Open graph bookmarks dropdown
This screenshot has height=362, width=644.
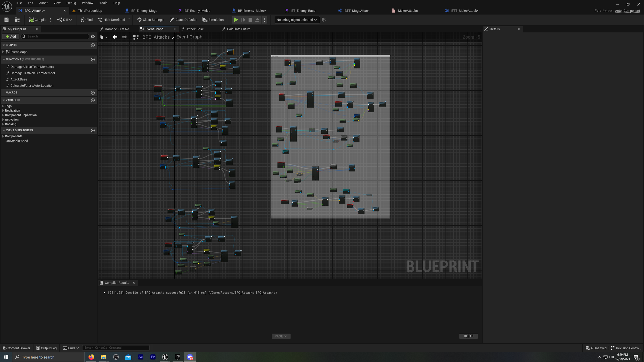(104, 37)
